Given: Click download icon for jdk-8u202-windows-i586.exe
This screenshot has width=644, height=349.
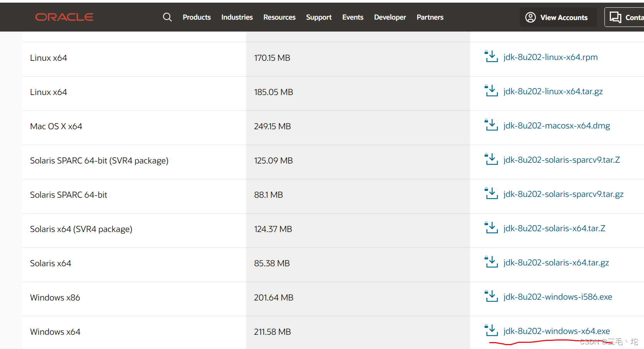Looking at the screenshot, I should (x=491, y=296).
